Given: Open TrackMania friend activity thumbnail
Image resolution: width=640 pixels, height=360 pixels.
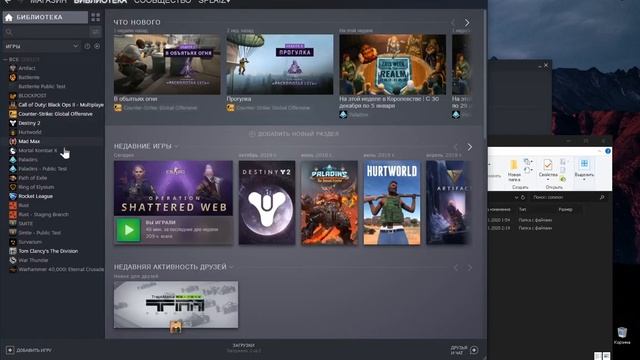Looking at the screenshot, I should point(176,304).
